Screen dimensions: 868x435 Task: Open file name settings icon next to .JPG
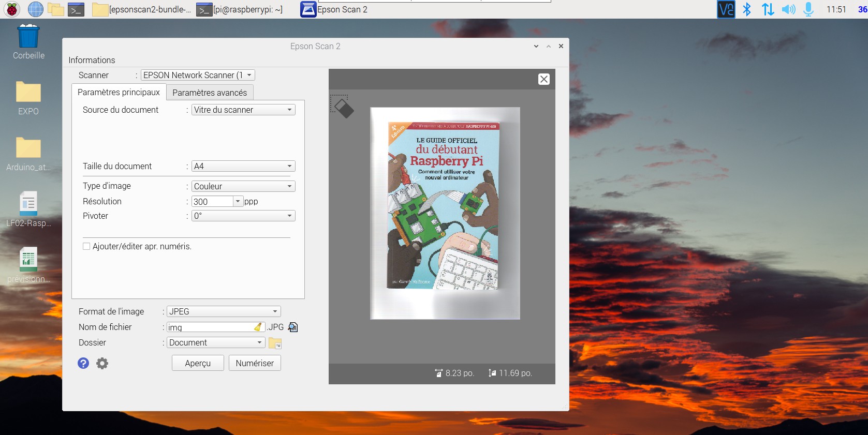tap(293, 327)
